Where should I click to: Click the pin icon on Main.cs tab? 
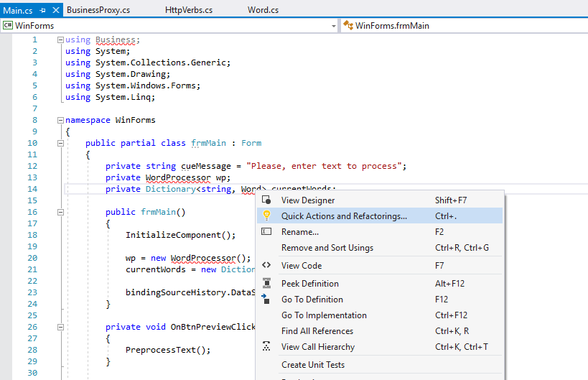coord(43,11)
